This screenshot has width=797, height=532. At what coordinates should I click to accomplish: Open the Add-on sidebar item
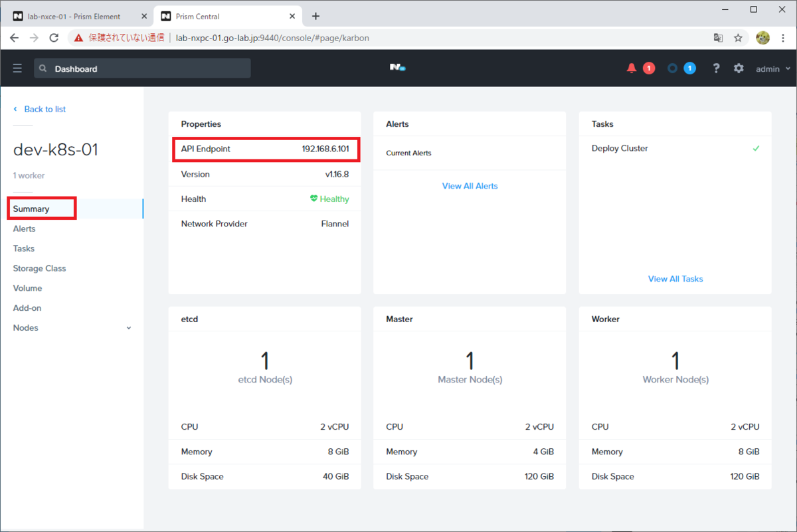[x=27, y=308]
